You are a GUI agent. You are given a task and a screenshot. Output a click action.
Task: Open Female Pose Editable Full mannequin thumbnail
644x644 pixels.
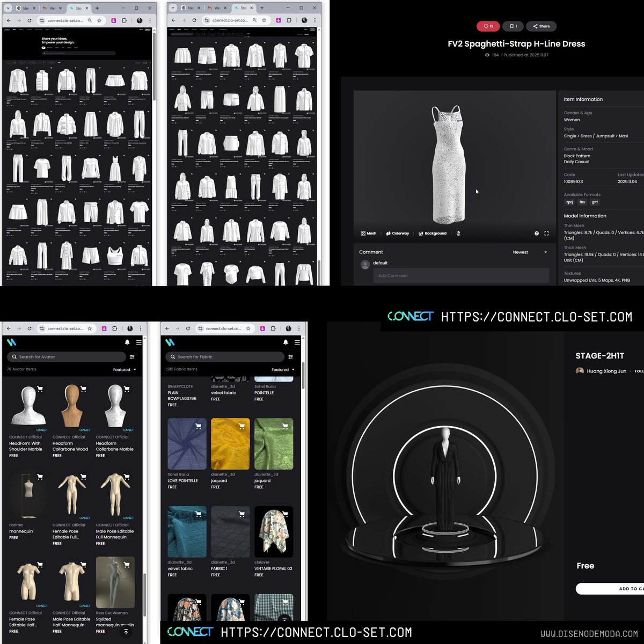72,495
